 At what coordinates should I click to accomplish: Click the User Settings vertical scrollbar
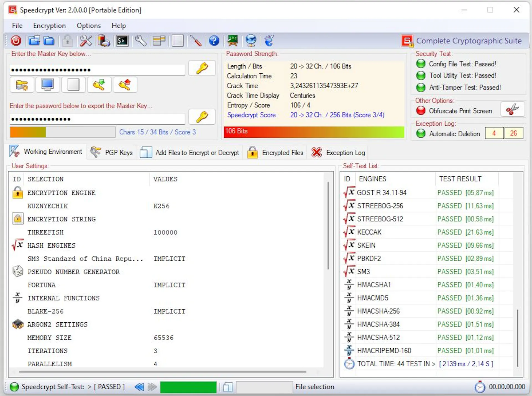328,225
